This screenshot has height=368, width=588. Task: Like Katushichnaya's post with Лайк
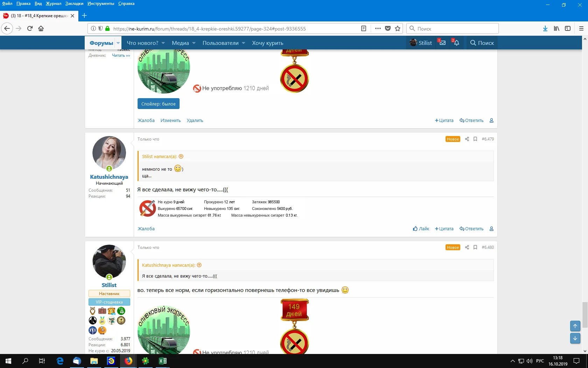point(421,229)
